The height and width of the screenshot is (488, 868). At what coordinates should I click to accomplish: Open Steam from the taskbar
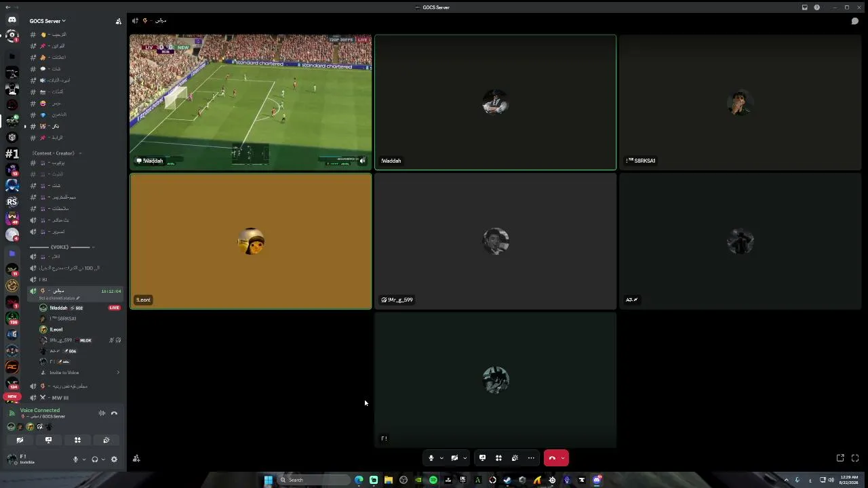[507, 480]
